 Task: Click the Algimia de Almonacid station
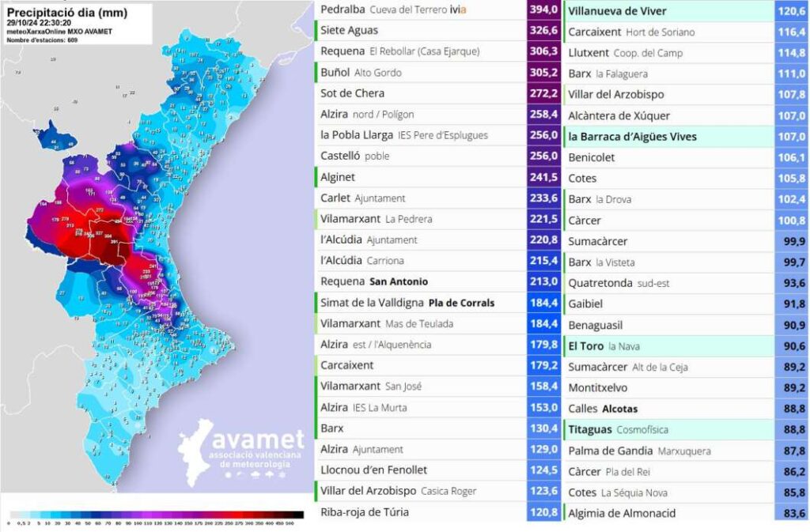622,513
